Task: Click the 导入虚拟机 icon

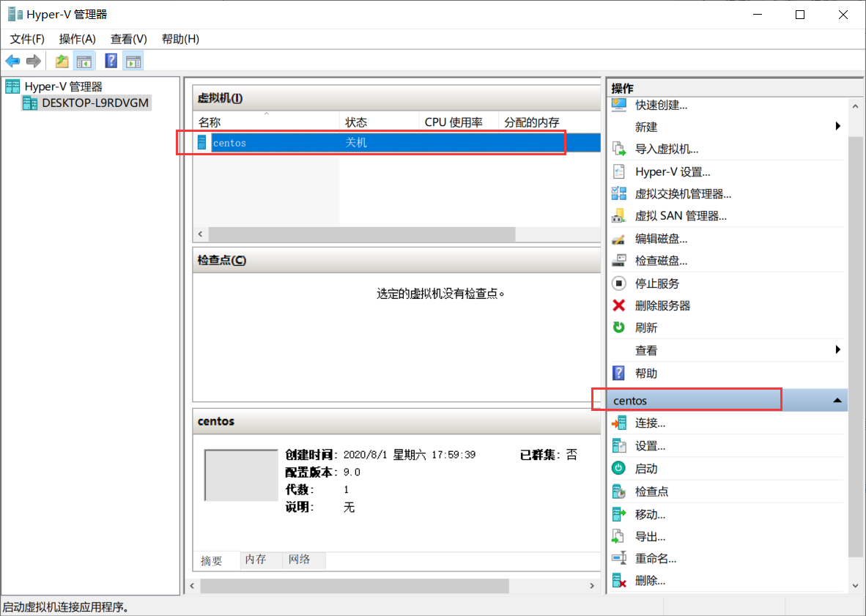Action: pos(618,149)
